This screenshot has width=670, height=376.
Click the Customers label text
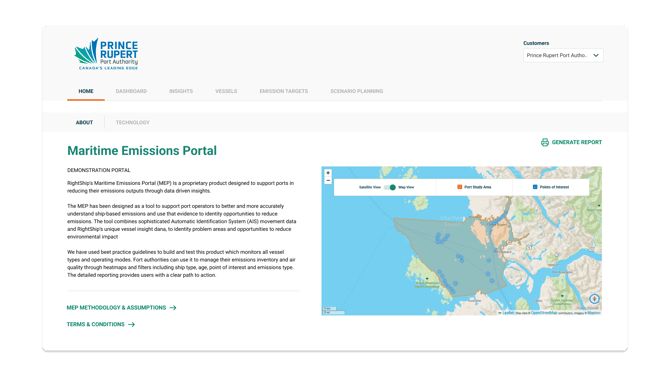tap(536, 43)
